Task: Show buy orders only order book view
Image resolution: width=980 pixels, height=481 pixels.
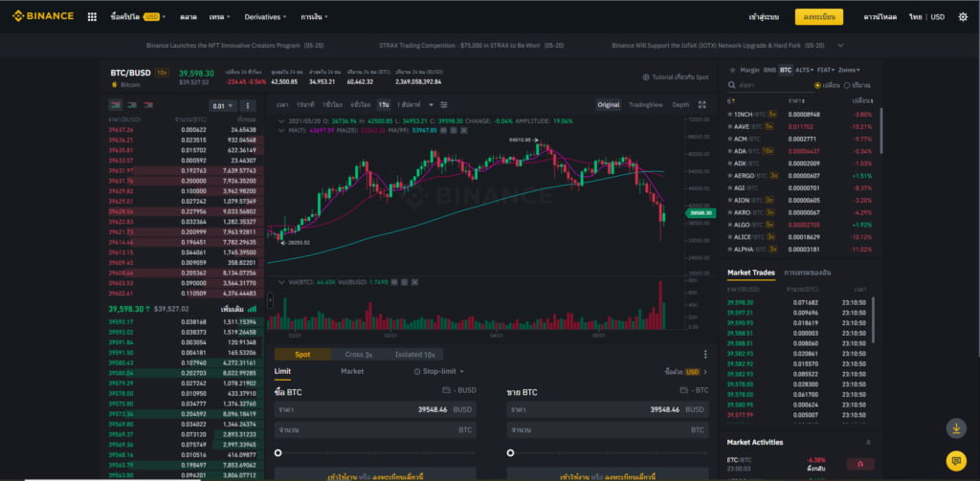Action: (x=132, y=105)
